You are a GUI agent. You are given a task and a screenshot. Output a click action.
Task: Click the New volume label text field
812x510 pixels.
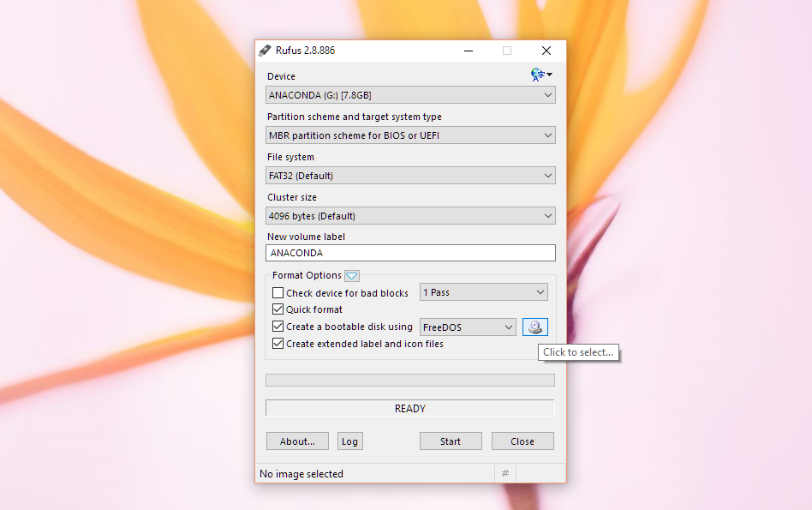409,252
